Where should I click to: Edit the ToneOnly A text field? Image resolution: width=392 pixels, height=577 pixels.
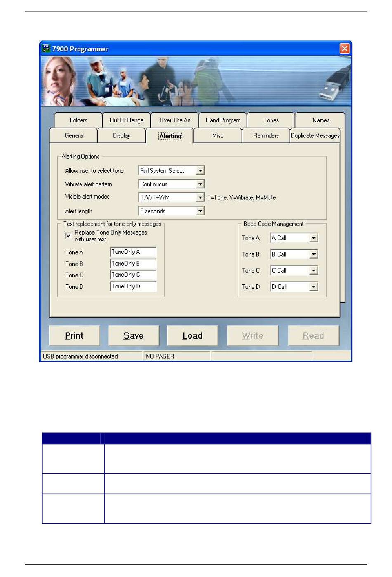(133, 252)
